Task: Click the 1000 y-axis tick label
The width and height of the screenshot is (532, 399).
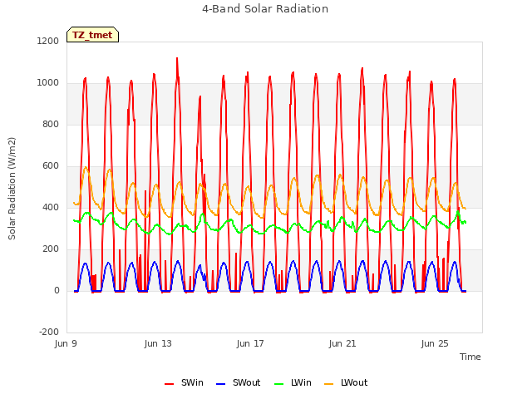Action: tap(48, 83)
